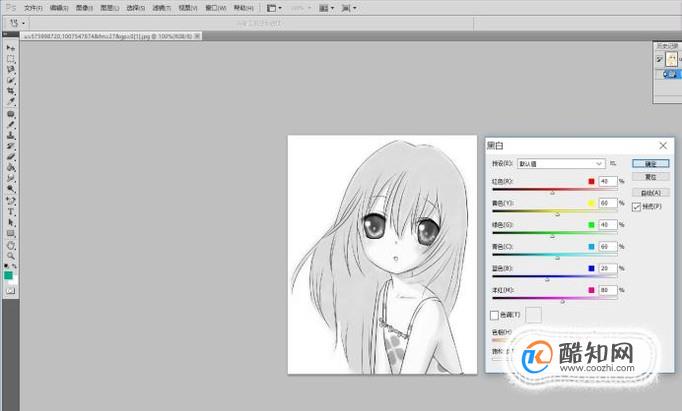Toggle history brush source on snapshot
Screen dimensions: 682x411
[659, 59]
